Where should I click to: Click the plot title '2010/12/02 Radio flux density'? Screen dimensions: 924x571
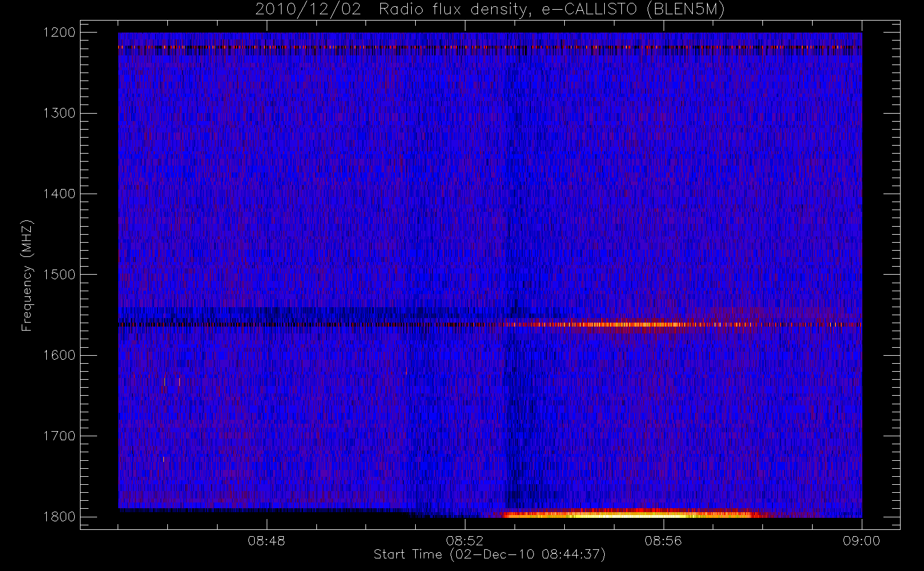coord(489,10)
